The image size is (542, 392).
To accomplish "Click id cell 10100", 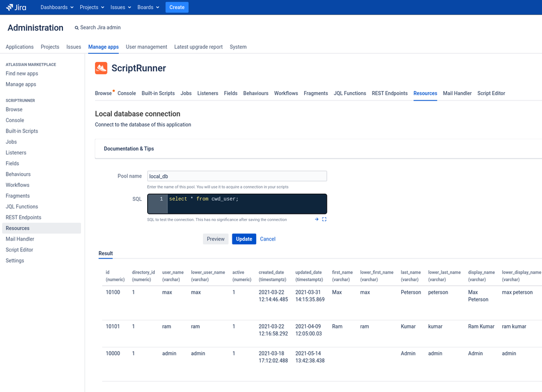I will tap(112, 292).
